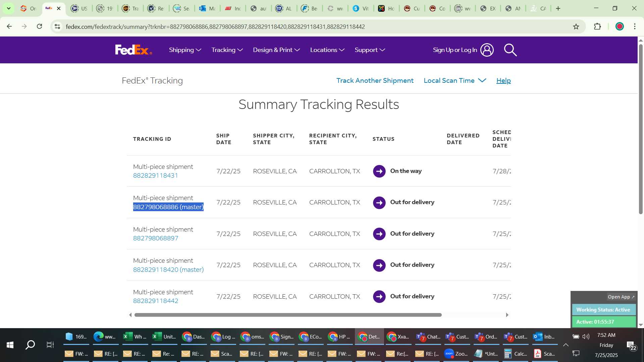Screen dimensions: 644x362
Task: Open tracking number 882829118442
Action: coord(156,301)
